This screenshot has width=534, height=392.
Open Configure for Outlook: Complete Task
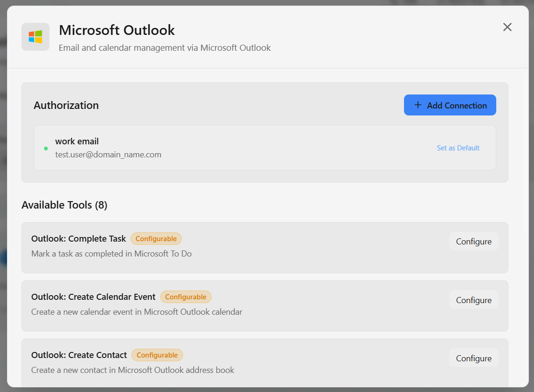coord(473,242)
